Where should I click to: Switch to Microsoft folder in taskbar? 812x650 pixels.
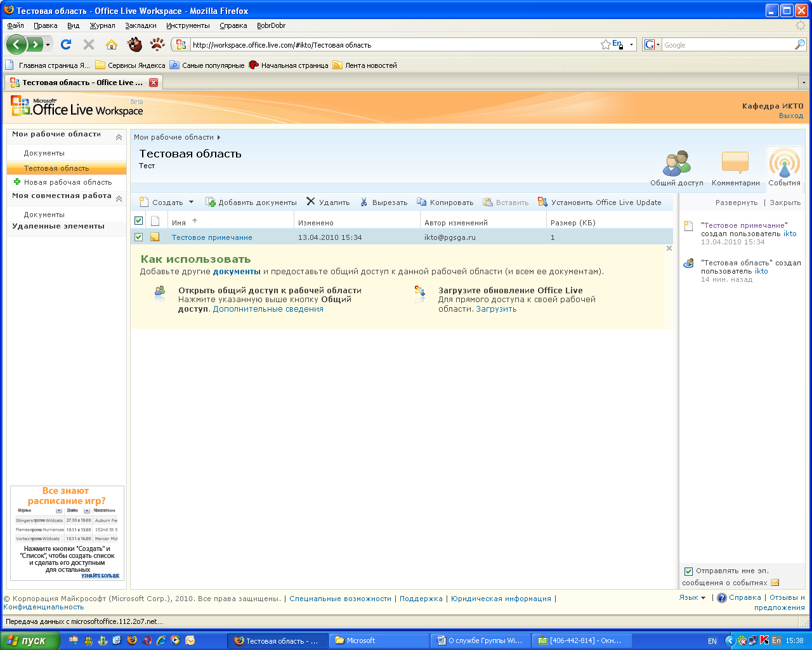(379, 640)
